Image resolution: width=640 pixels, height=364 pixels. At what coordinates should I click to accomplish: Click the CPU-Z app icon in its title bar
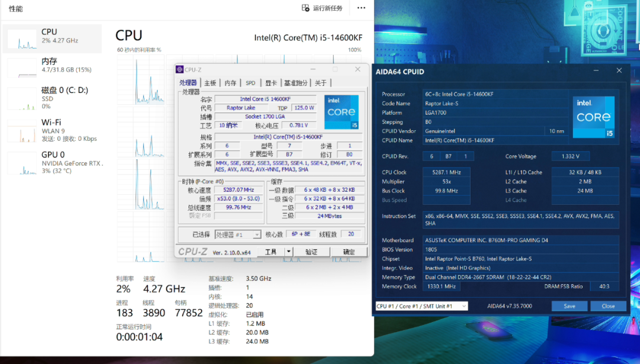coord(180,69)
